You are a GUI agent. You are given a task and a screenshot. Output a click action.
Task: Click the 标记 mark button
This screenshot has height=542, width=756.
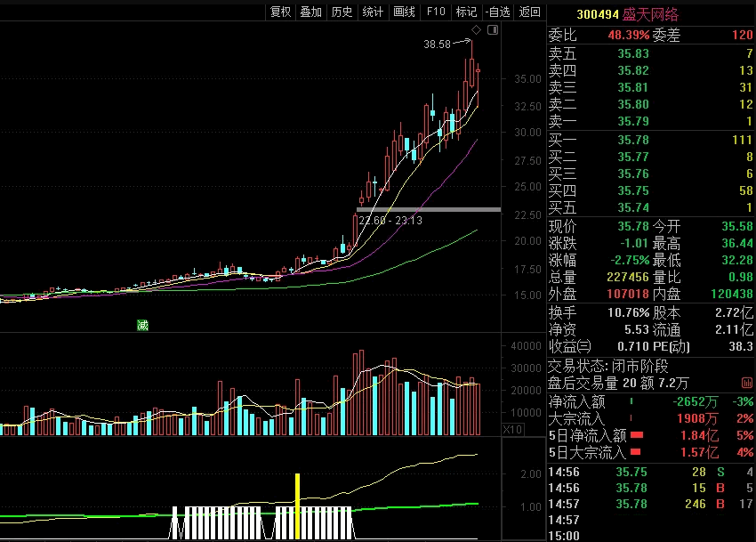pyautogui.click(x=466, y=12)
